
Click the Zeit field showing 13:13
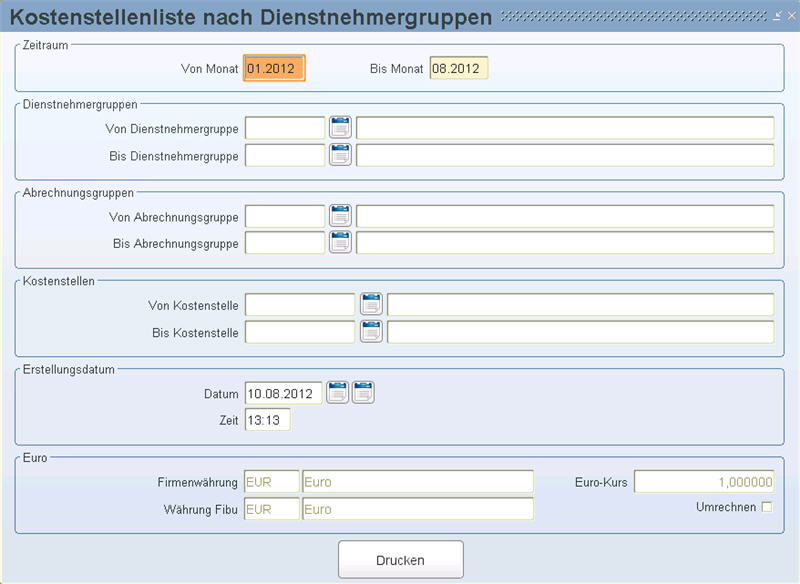(267, 420)
